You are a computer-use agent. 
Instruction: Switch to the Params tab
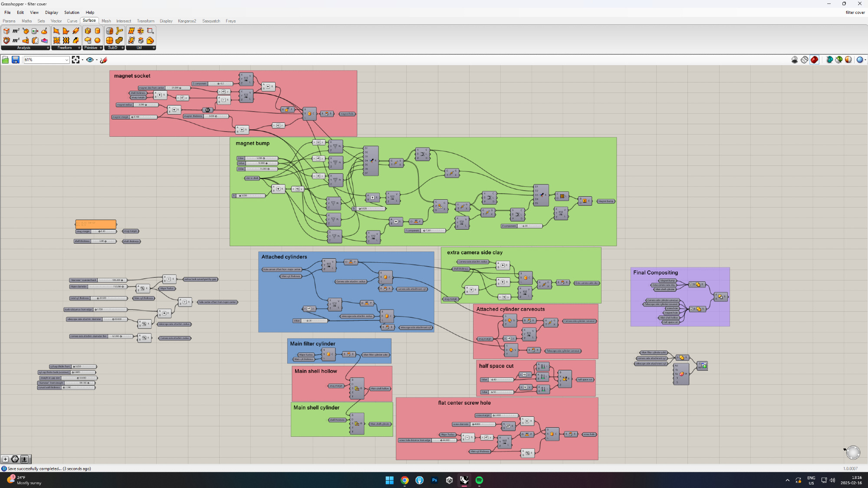tap(9, 21)
